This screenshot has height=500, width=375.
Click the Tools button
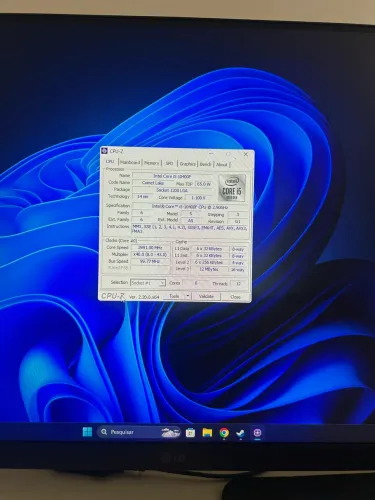coord(174,296)
